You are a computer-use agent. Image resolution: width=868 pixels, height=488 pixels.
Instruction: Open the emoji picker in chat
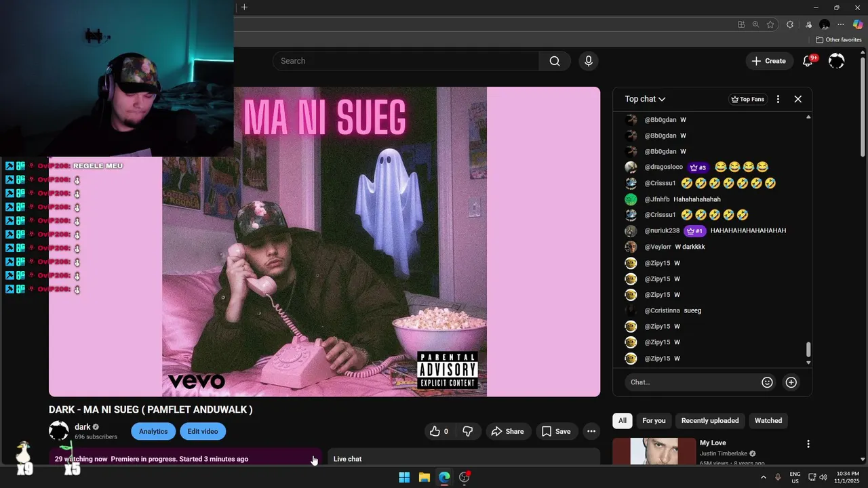(x=767, y=382)
